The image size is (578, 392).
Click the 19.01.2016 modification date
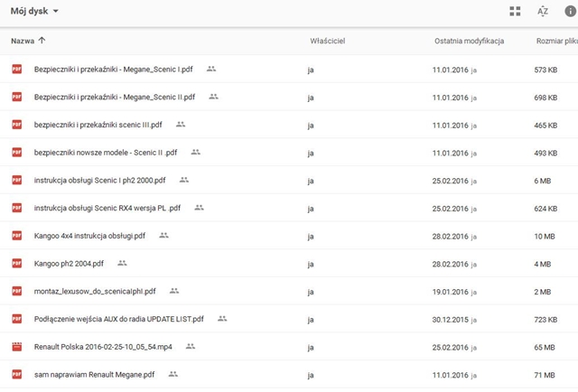450,292
